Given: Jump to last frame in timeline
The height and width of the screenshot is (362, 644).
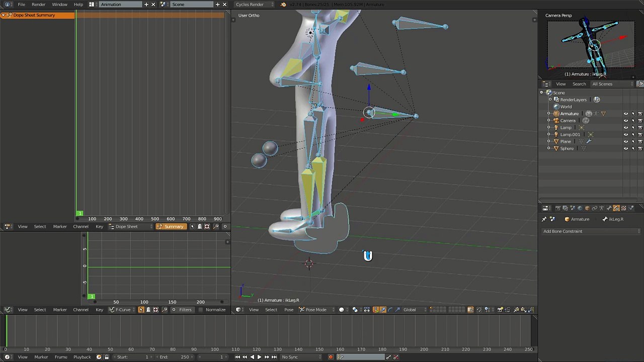Looking at the screenshot, I should coord(274,357).
